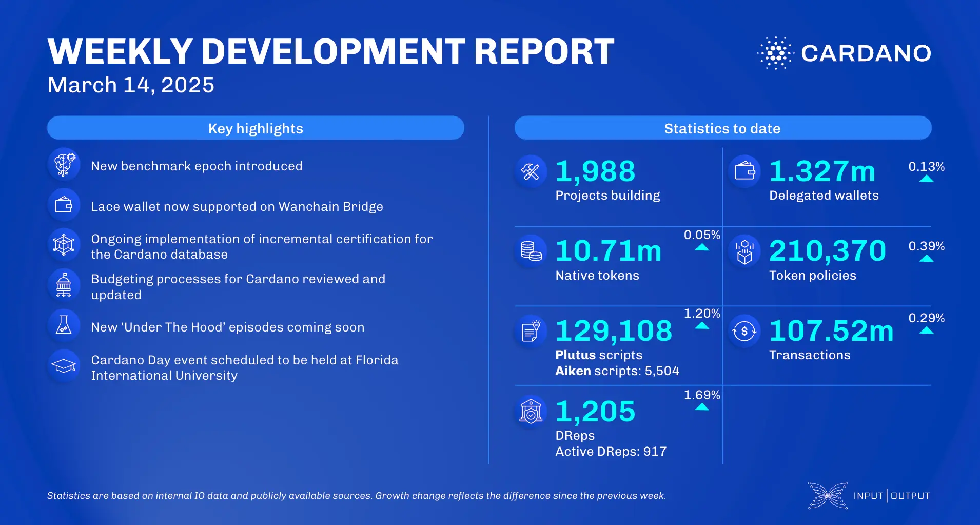
Task: Select the benchmark epoch brain icon
Action: click(64, 164)
